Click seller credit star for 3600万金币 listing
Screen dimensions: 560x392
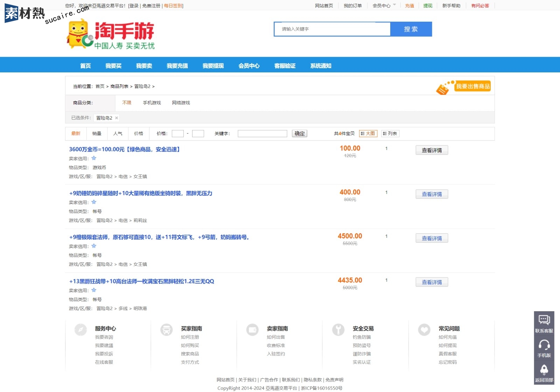[x=94, y=158]
